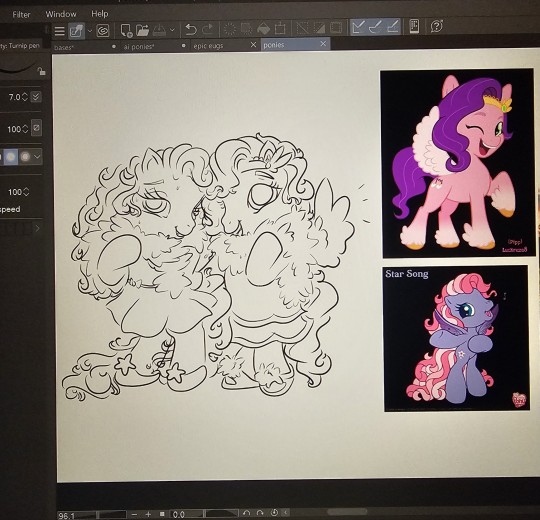
Task: Close the 'ponies' tab
Action: click(x=323, y=44)
